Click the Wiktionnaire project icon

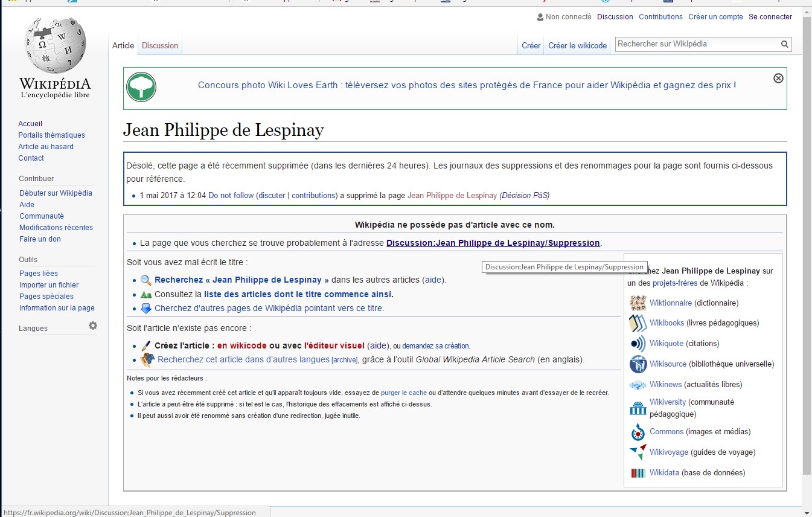point(638,303)
